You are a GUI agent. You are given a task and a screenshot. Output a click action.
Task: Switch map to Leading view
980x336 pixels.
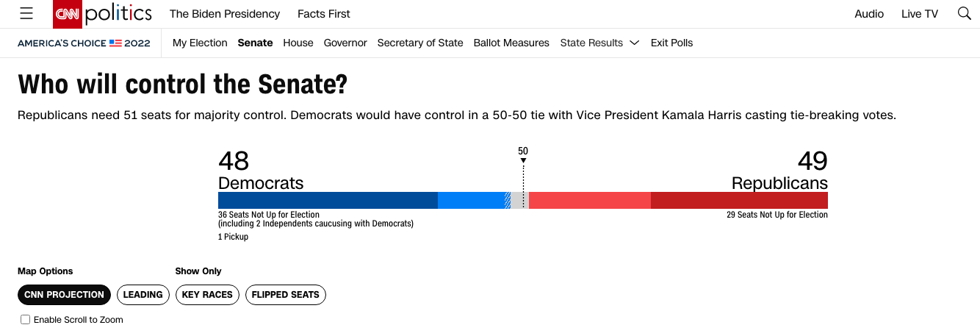pos(143,295)
